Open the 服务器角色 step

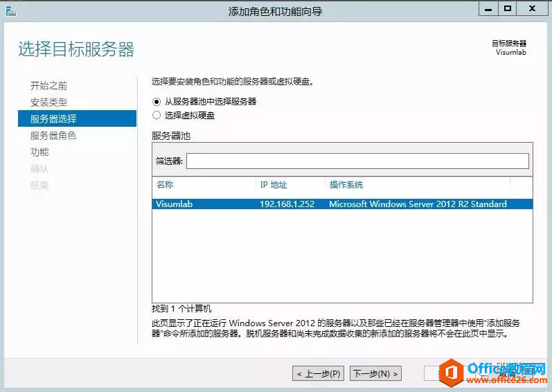[53, 136]
